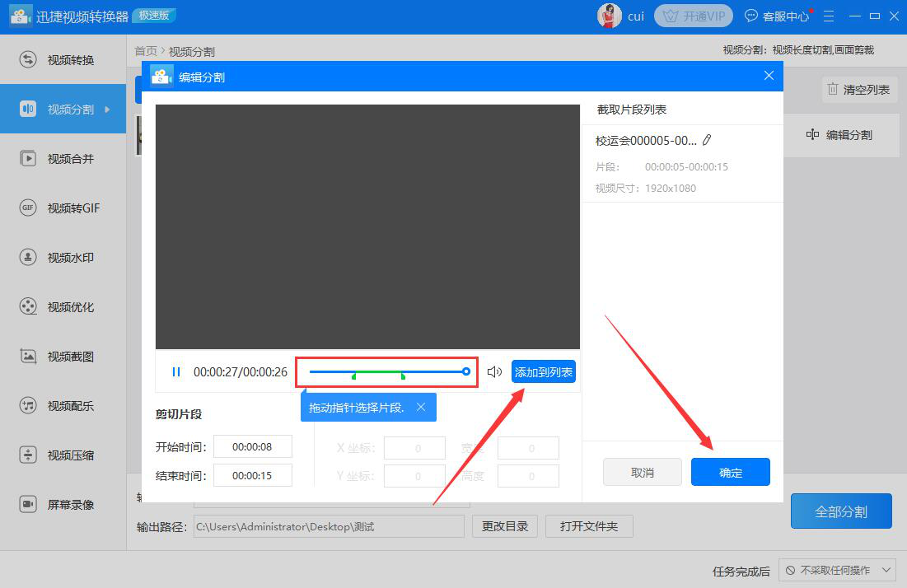Click the 编辑分割 dialog logo icon

(161, 77)
